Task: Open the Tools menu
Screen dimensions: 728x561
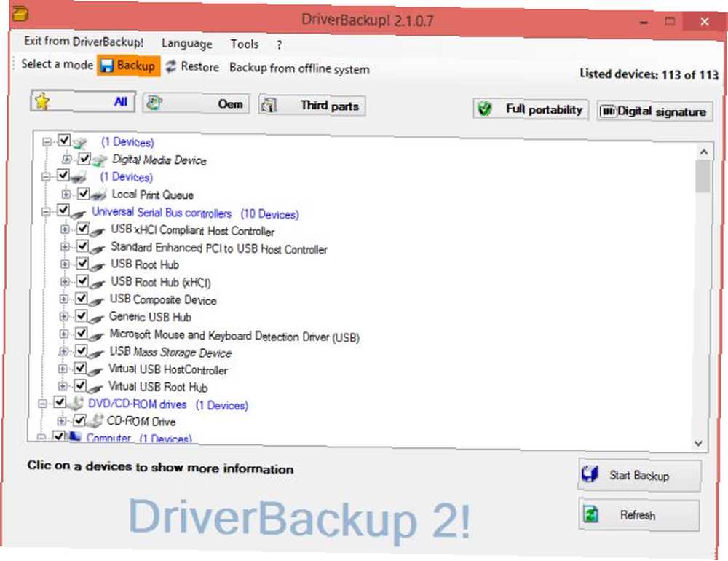Action: pyautogui.click(x=244, y=44)
